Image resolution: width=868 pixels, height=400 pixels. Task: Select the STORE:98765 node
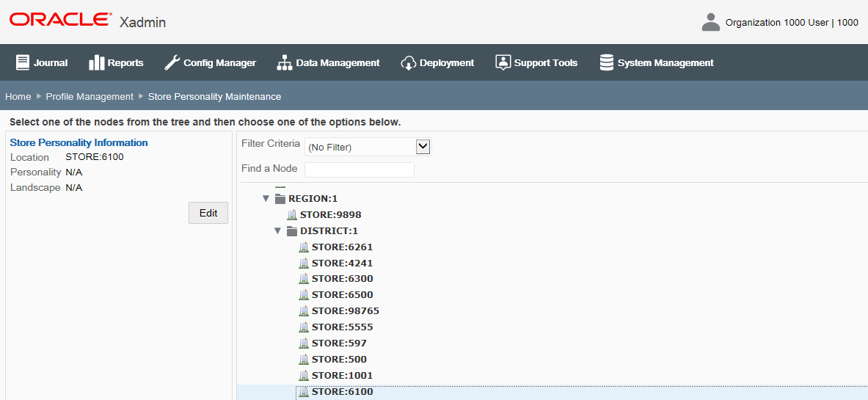[346, 310]
